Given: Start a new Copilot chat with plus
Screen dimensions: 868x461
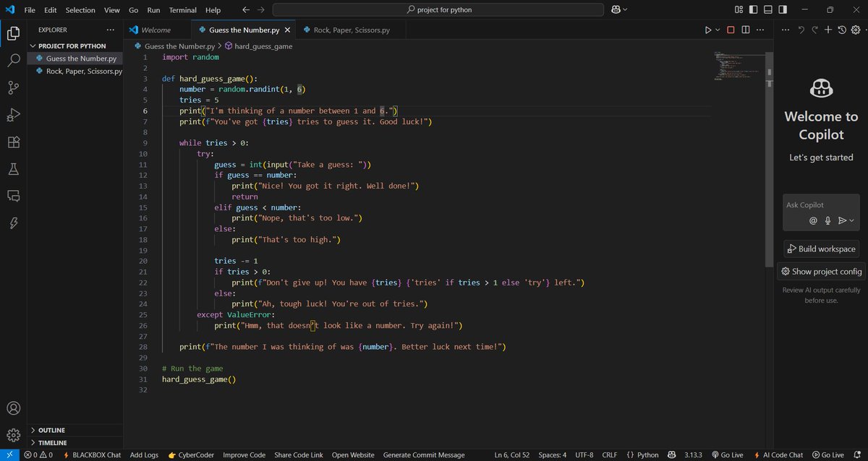Looking at the screenshot, I should point(828,30).
